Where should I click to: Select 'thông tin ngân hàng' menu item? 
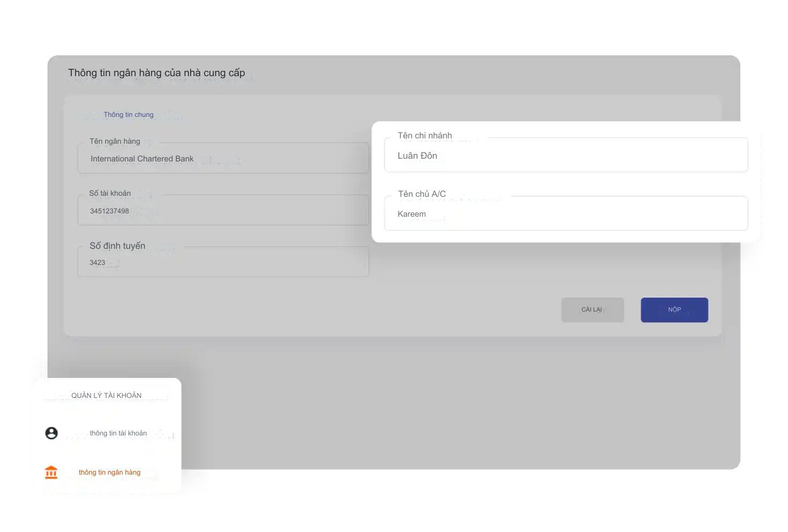coord(110,472)
